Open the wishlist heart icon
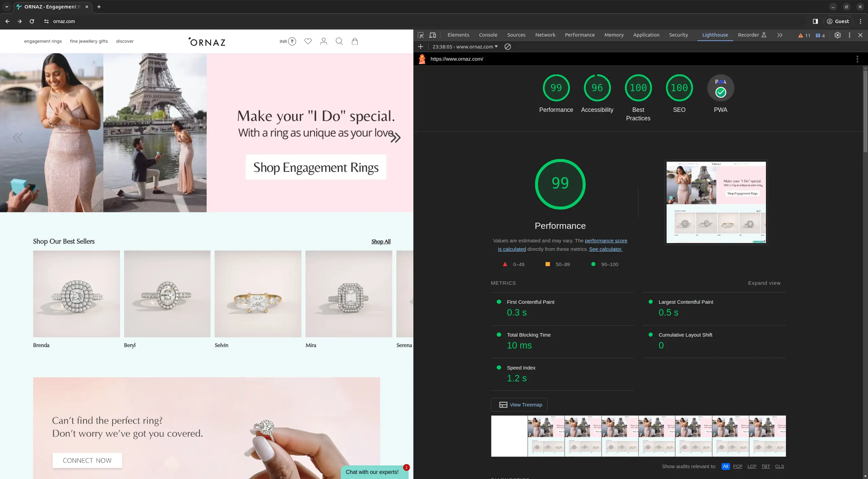This screenshot has width=868, height=479. point(308,41)
